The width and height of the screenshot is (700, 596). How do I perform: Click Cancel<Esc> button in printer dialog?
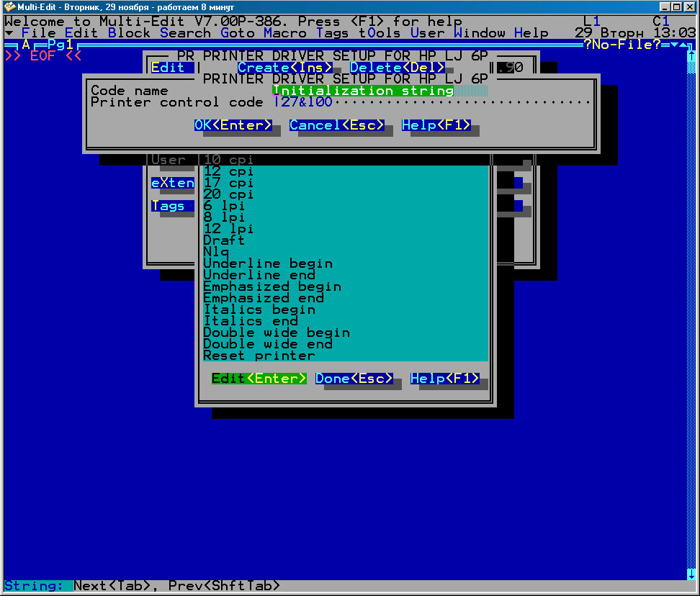coord(336,125)
